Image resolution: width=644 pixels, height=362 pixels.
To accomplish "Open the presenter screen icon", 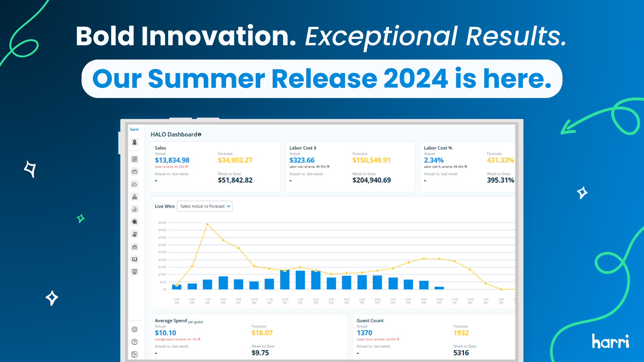I will click(x=135, y=234).
